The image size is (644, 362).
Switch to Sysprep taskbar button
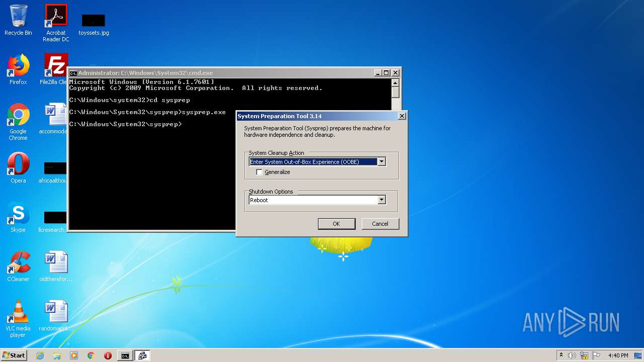[x=142, y=355]
